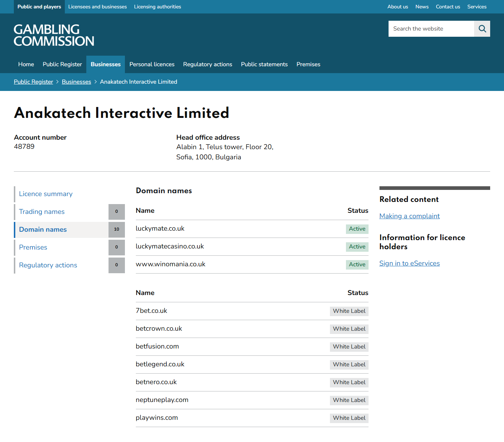Open Personal licences navigation item
The image size is (504, 442).
[152, 64]
